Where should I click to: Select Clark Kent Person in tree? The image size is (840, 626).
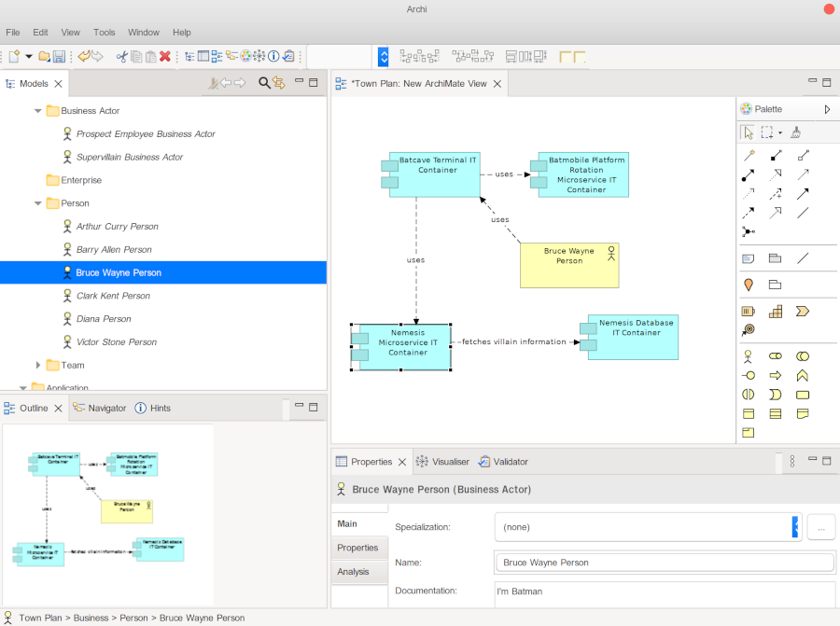click(x=113, y=296)
